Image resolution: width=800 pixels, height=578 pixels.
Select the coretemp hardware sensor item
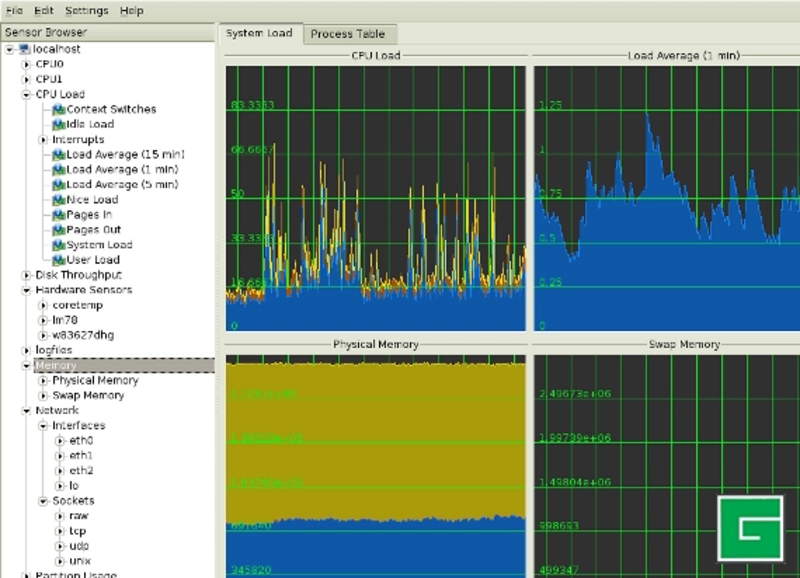coord(77,305)
